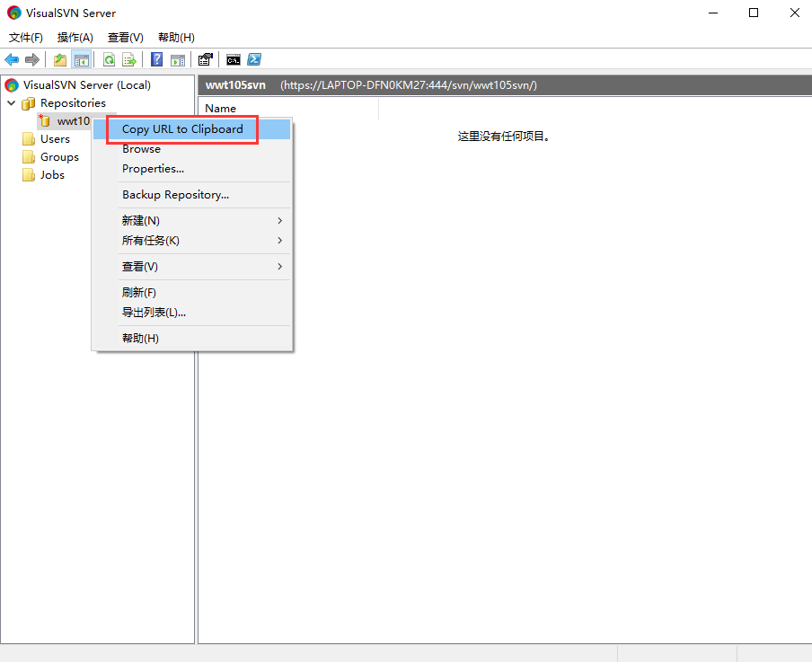Select Browse in the context menu
The height and width of the screenshot is (662, 812).
141,149
